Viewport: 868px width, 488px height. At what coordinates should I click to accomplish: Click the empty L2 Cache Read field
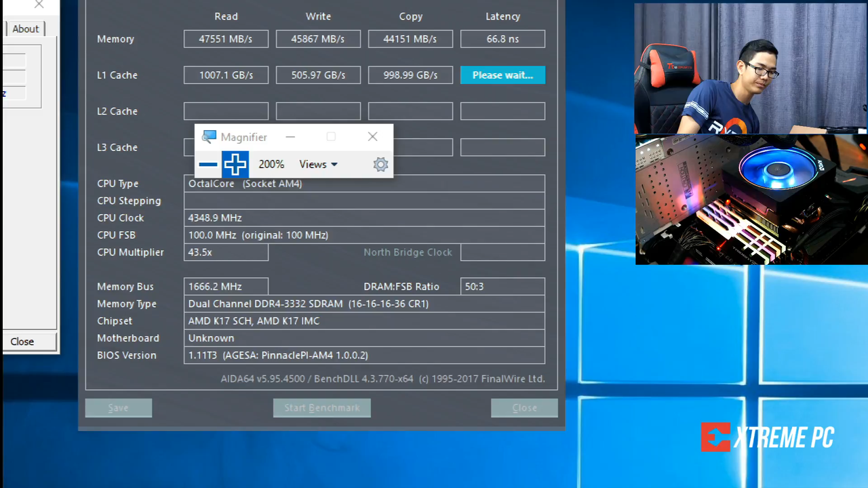point(226,111)
